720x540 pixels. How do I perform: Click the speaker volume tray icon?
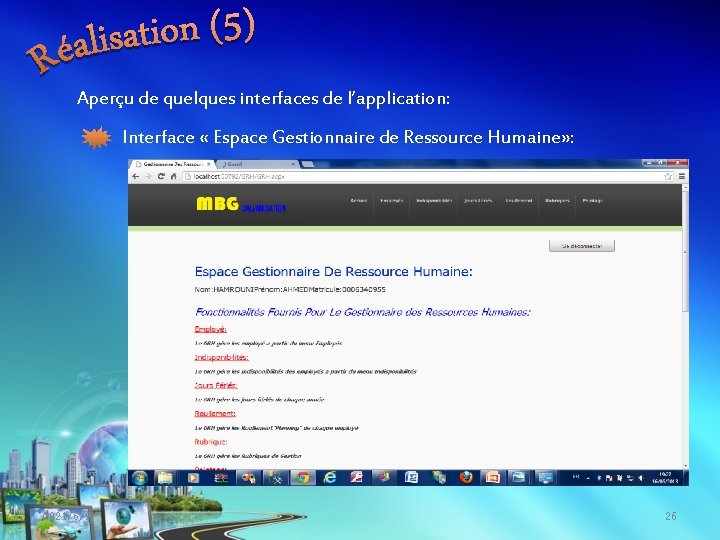point(641,478)
